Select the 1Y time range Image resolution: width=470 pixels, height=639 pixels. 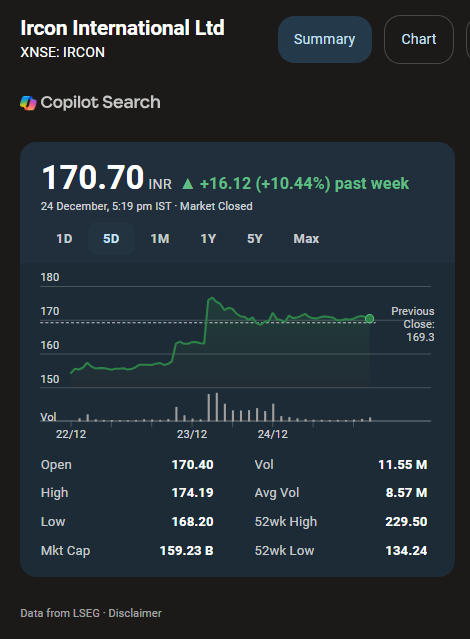(x=208, y=238)
